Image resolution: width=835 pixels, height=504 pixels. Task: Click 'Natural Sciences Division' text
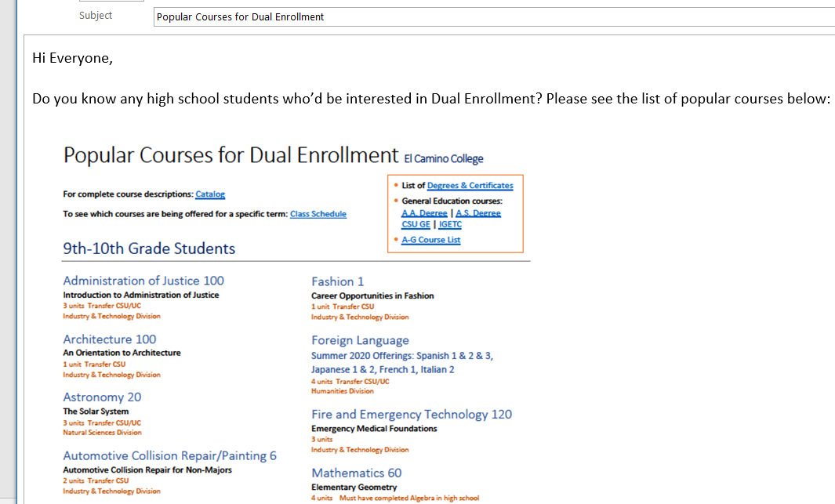pos(102,433)
